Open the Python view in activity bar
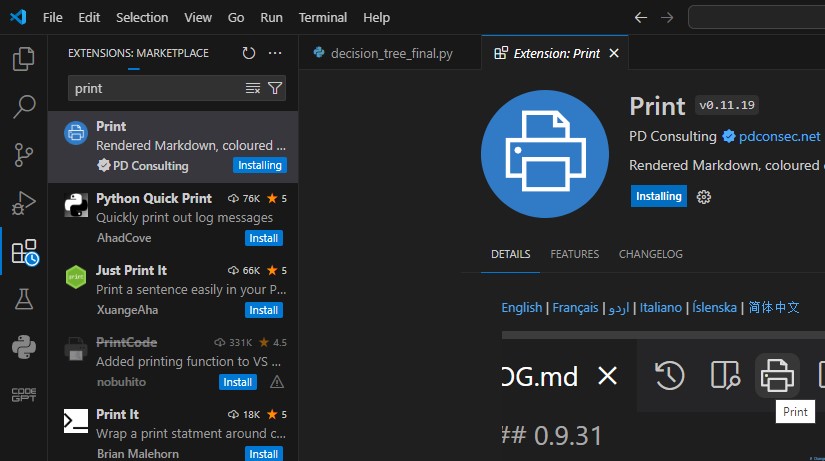This screenshot has height=461, width=825. click(24, 347)
